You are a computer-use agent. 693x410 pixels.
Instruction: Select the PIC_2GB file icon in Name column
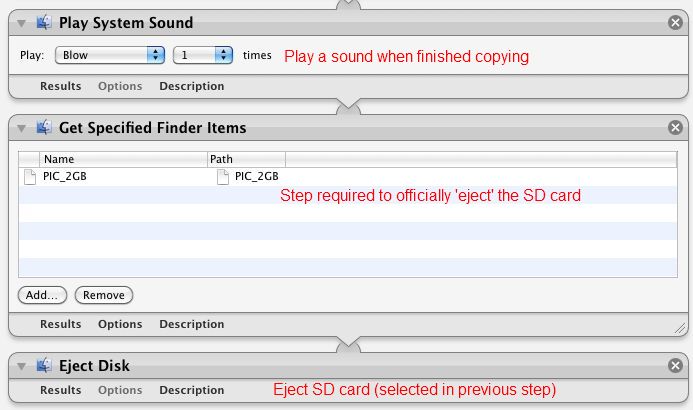(x=30, y=177)
